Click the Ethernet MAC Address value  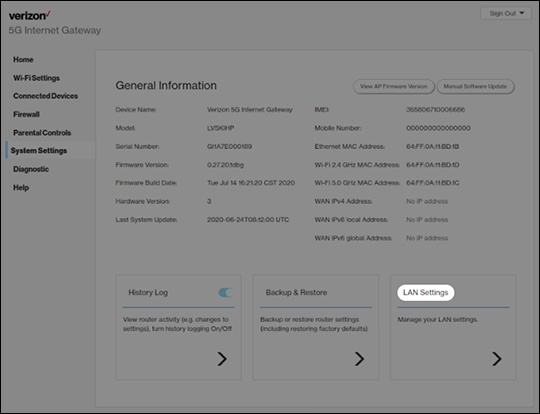433,146
